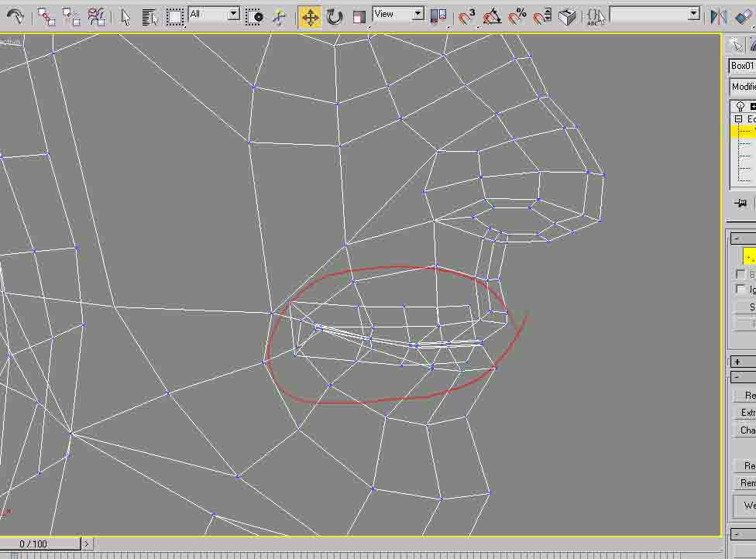This screenshot has width=756, height=559.
Task: Activate the Select and Scale tool
Action: 359,17
